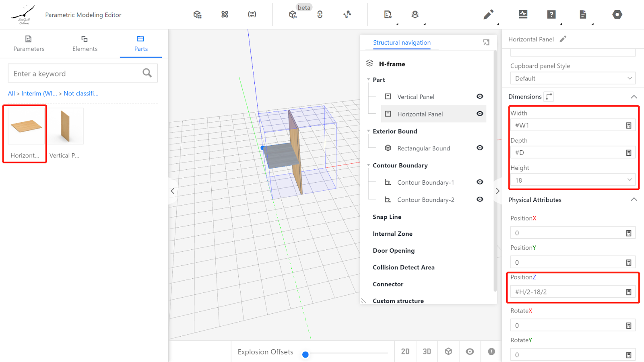
Task: Click the Explosion Offsets slider handle
Action: [305, 354]
